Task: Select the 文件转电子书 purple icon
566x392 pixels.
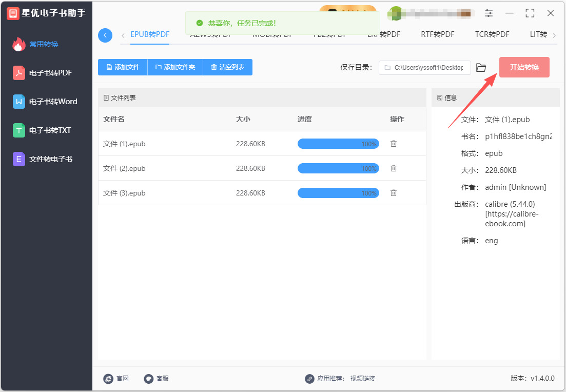Action: pyautogui.click(x=19, y=159)
